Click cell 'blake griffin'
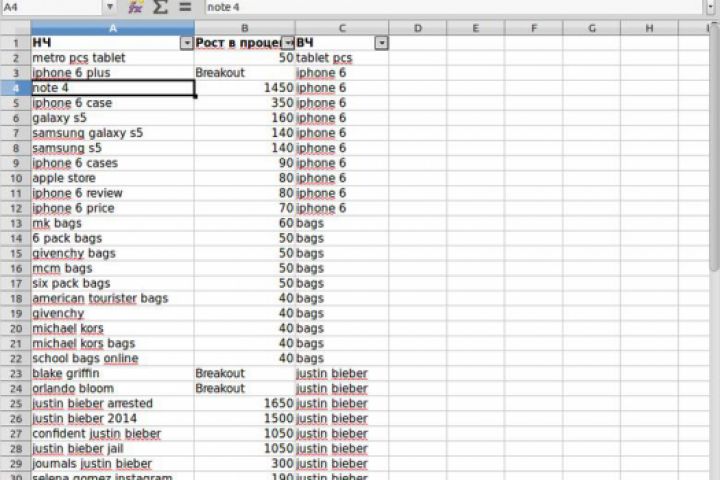This screenshot has width=720, height=480. 112,373
